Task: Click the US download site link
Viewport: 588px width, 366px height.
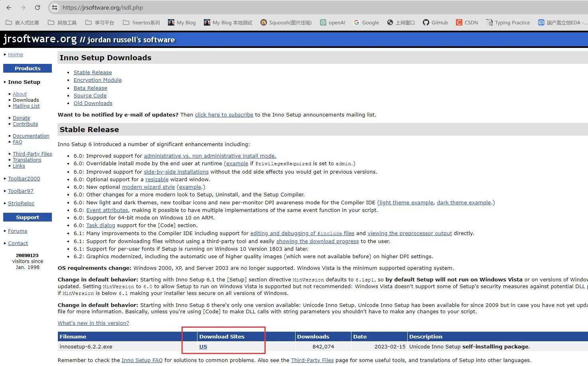Action: (203, 347)
